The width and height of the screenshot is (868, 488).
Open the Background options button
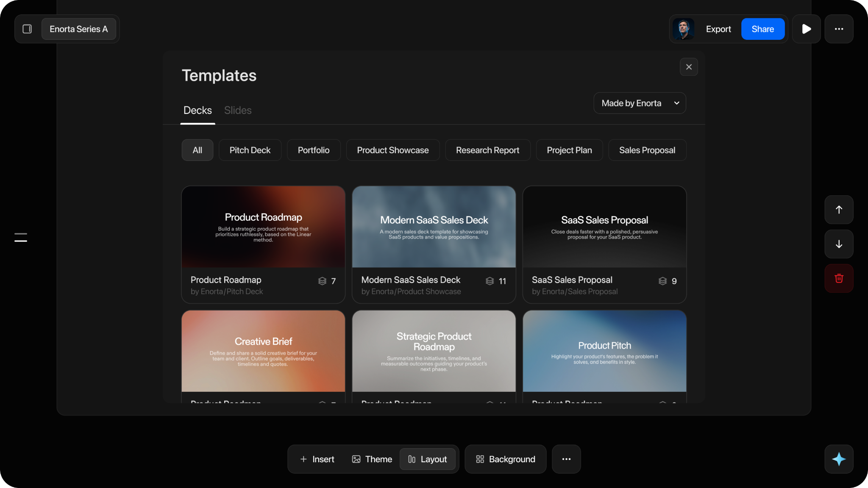(506, 459)
